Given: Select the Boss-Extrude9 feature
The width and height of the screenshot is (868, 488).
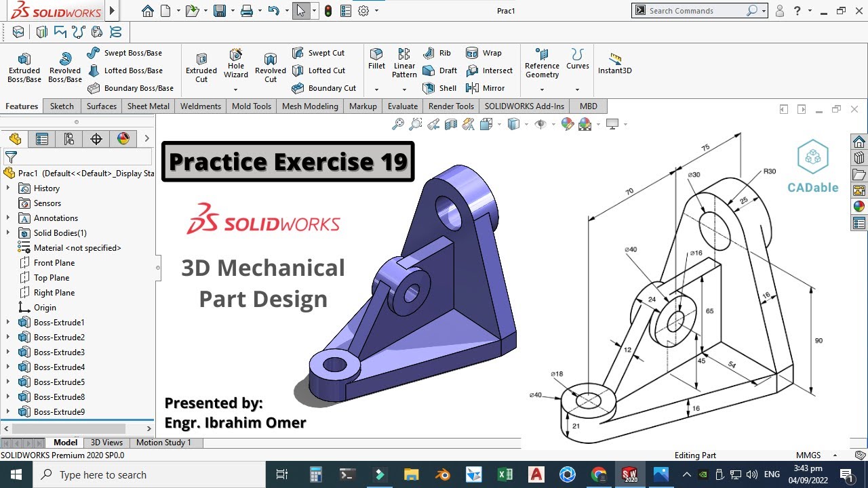Looking at the screenshot, I should 59,412.
